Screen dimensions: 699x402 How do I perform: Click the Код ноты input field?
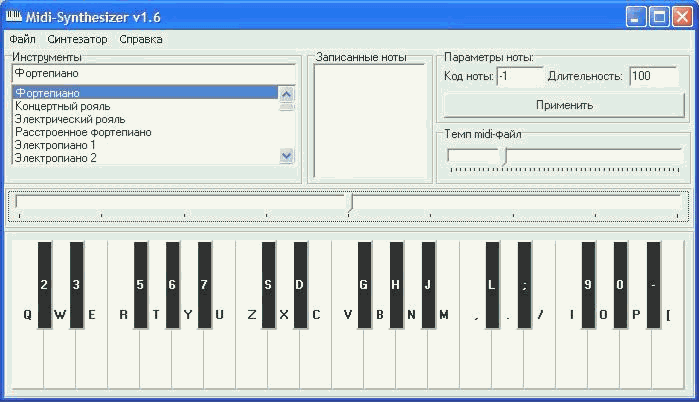point(519,76)
